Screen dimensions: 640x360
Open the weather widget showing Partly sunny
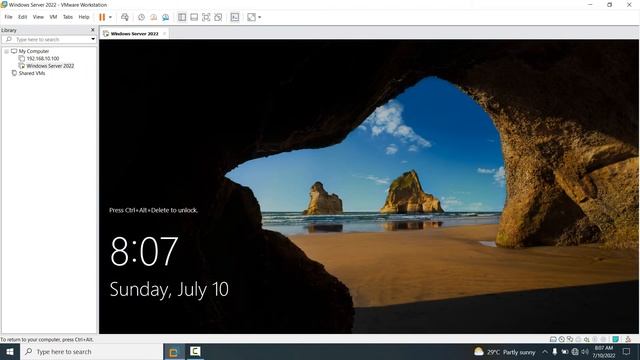[x=505, y=352]
